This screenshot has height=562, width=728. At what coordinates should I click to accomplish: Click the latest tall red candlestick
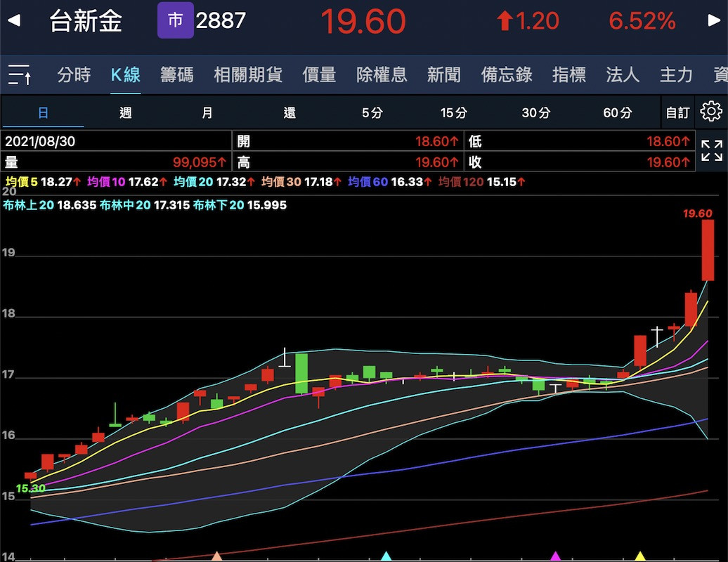tap(708, 249)
